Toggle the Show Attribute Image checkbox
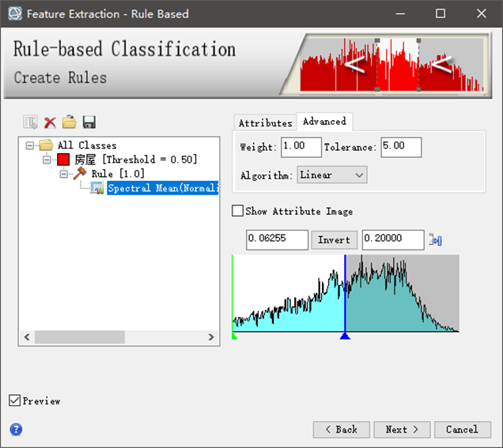 [x=237, y=211]
